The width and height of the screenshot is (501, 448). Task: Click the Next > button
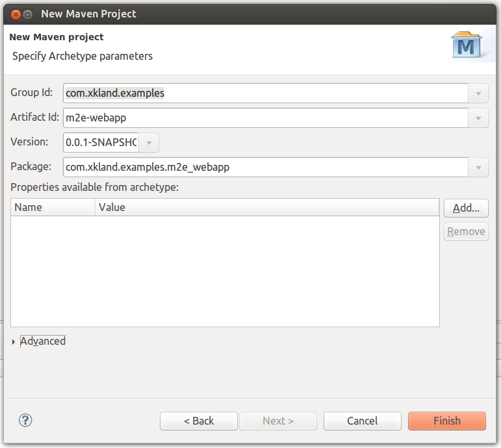click(x=278, y=421)
